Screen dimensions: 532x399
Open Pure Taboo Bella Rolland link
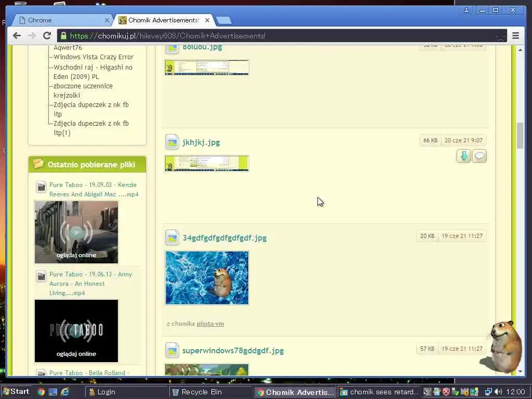click(89, 373)
